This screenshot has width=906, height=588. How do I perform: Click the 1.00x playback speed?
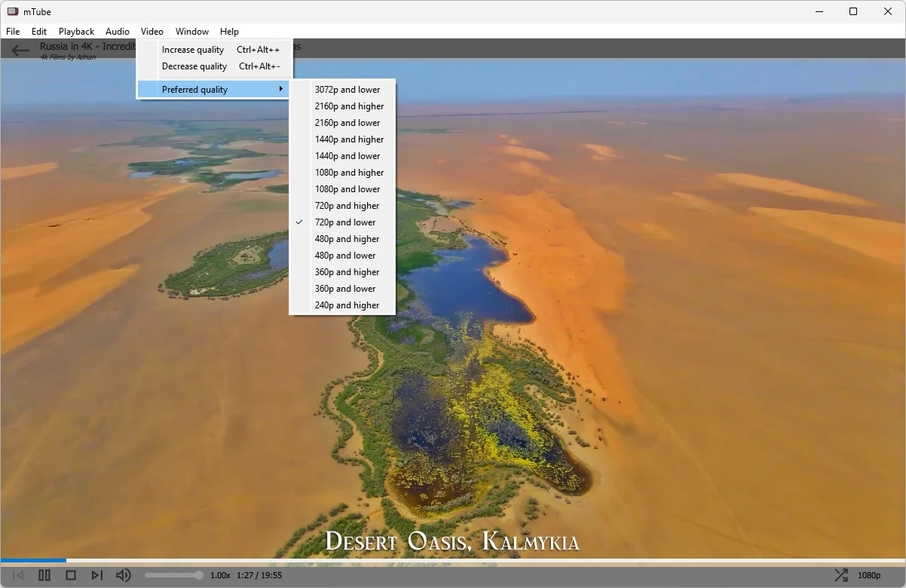click(220, 575)
